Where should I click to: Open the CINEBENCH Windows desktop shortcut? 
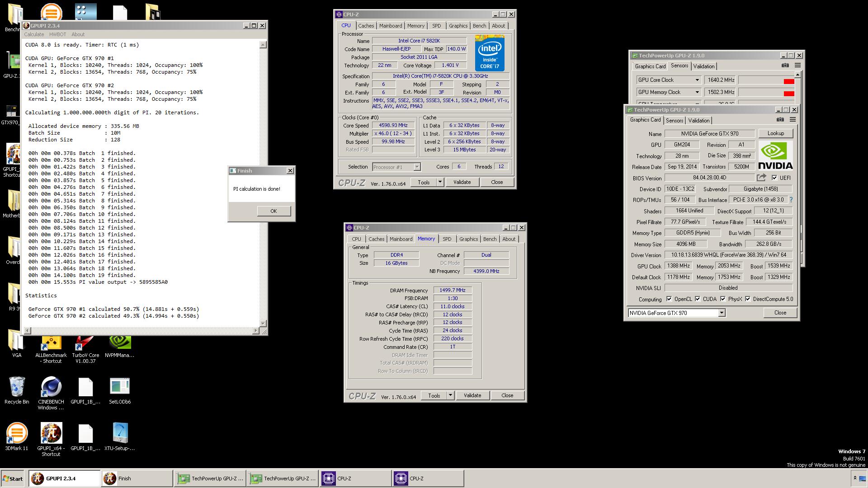51,394
